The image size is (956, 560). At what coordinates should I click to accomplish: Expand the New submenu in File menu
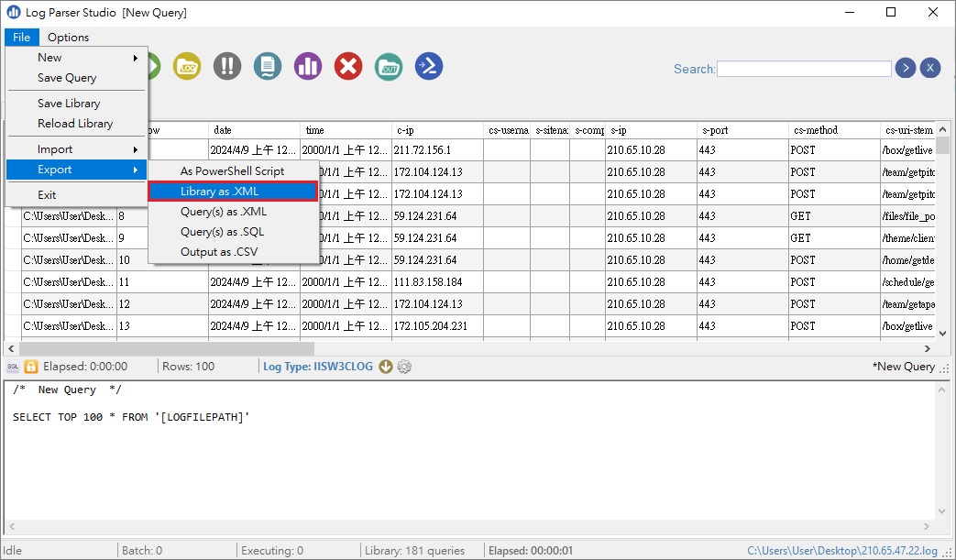point(77,58)
